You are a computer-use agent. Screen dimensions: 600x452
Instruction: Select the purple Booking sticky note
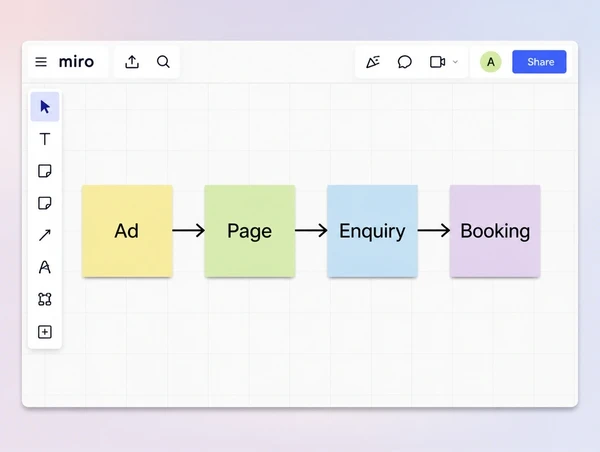(495, 231)
